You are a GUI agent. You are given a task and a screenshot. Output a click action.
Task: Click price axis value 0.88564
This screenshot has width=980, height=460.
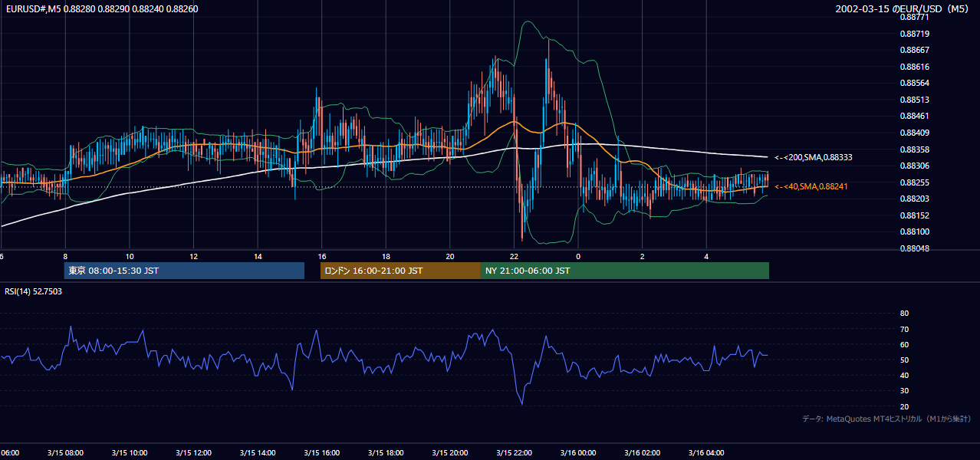914,83
